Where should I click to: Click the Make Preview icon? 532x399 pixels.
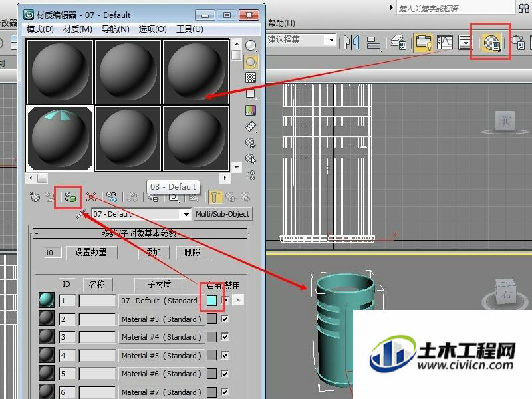(x=251, y=126)
